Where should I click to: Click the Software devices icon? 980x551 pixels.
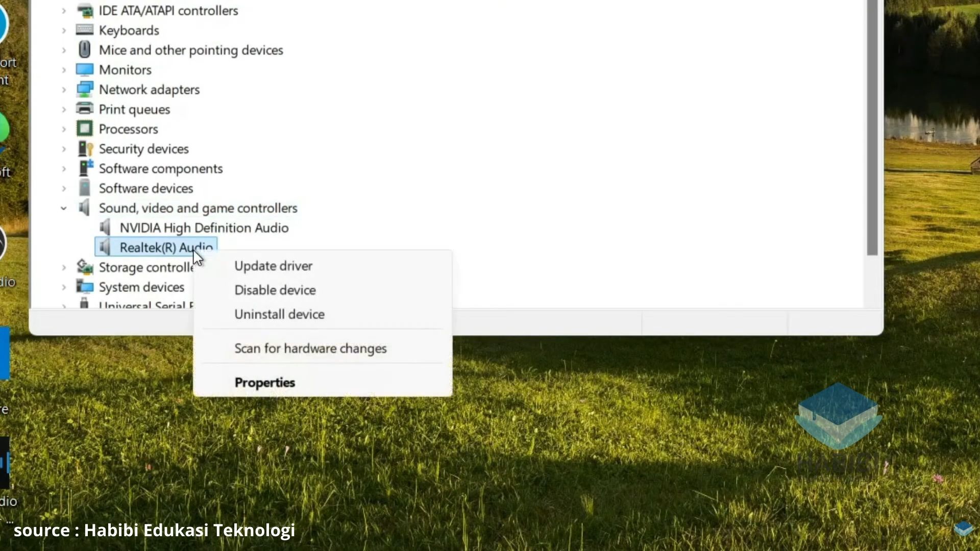pyautogui.click(x=85, y=188)
